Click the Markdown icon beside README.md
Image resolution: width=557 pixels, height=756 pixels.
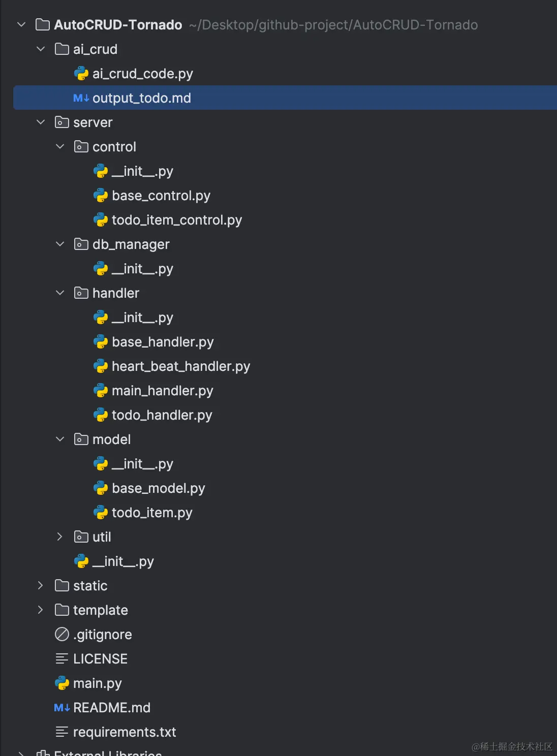[61, 708]
